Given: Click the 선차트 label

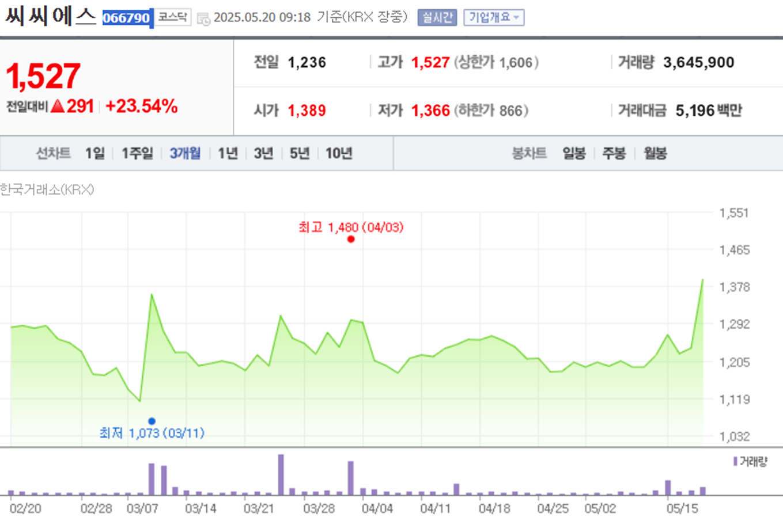Looking at the screenshot, I should tap(53, 153).
